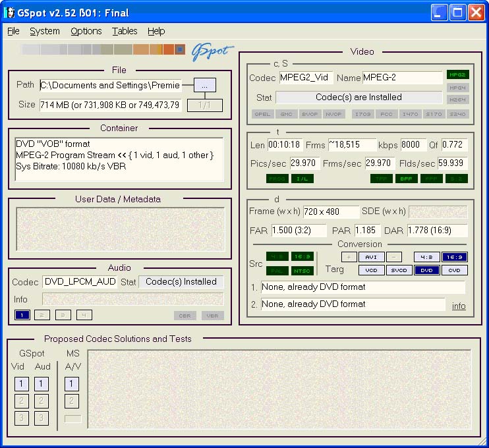Screen dimensions: 489x448
Task: Click the NVOP feature indicator
Action: (333, 114)
